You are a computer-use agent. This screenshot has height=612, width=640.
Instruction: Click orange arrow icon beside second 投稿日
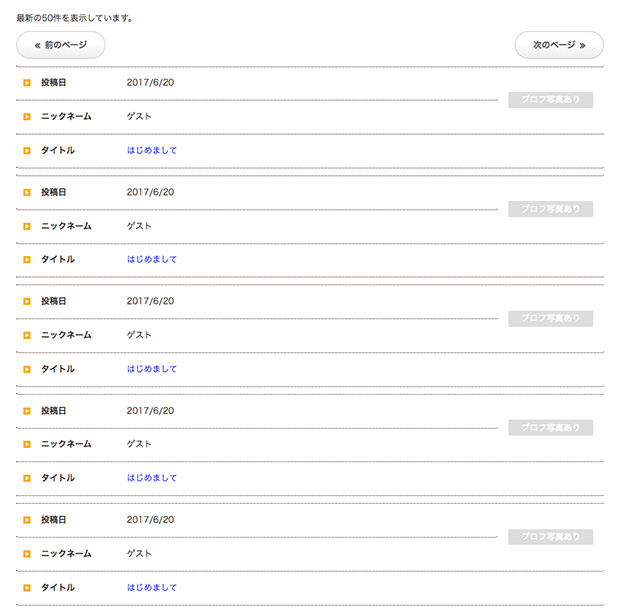(27, 192)
